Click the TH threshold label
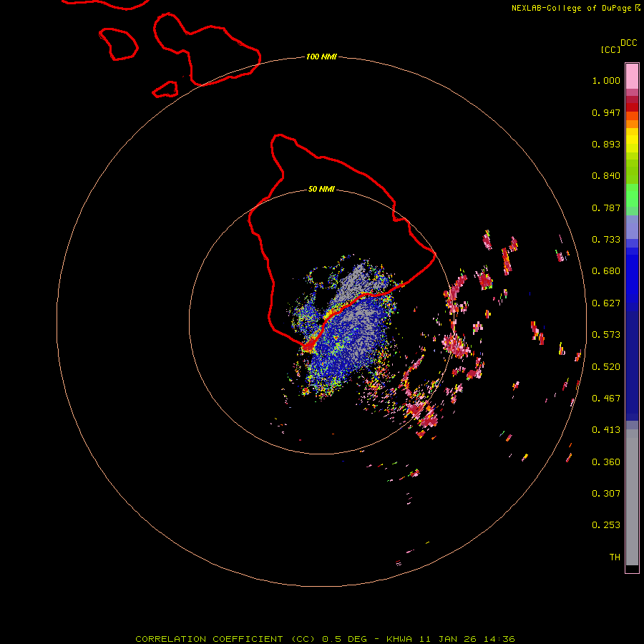Viewport: 644px width, 644px height. [x=615, y=557]
